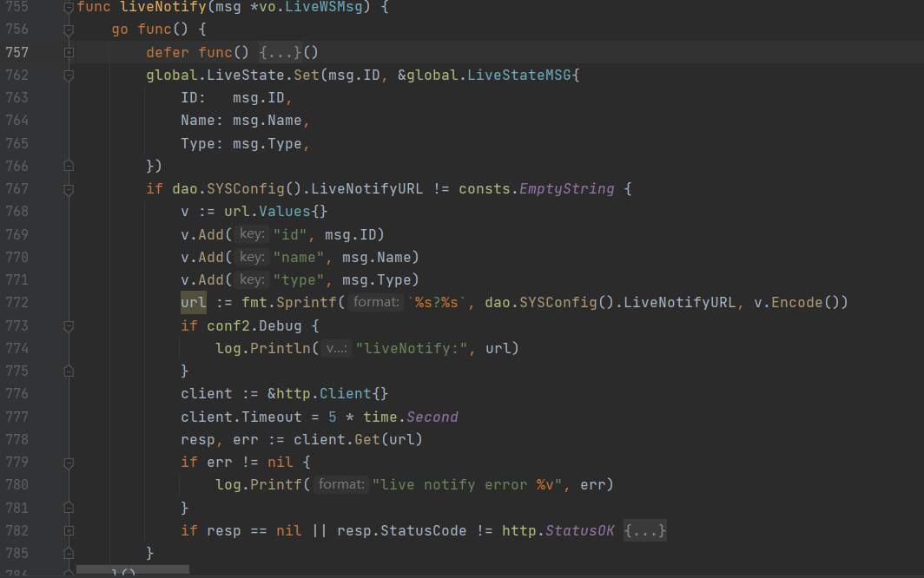
Task: Click "live notify error %v" string
Action: pos(466,485)
